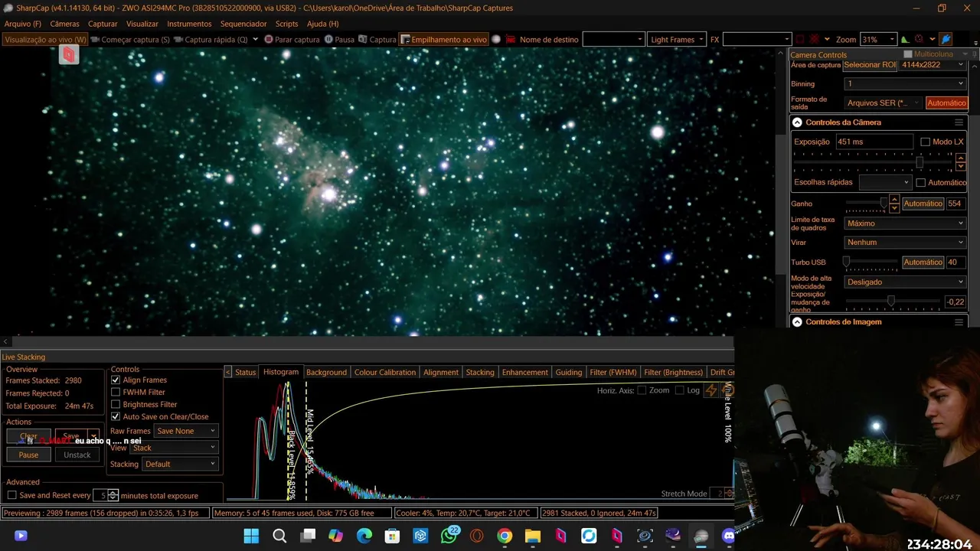Enable histogram Log axis checkbox
980x551 pixels.
coord(680,390)
